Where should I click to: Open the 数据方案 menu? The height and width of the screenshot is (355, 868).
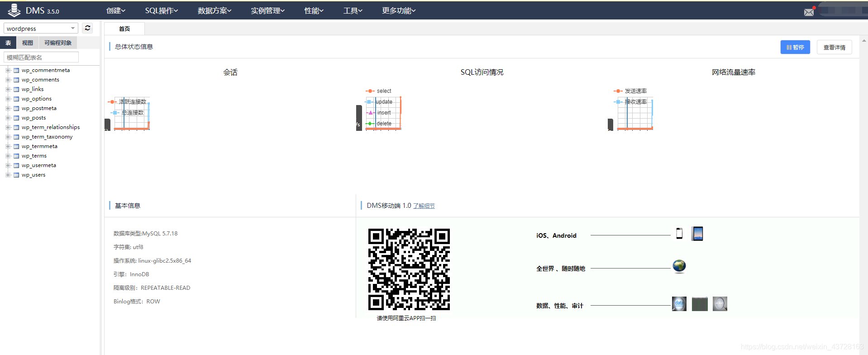[215, 10]
